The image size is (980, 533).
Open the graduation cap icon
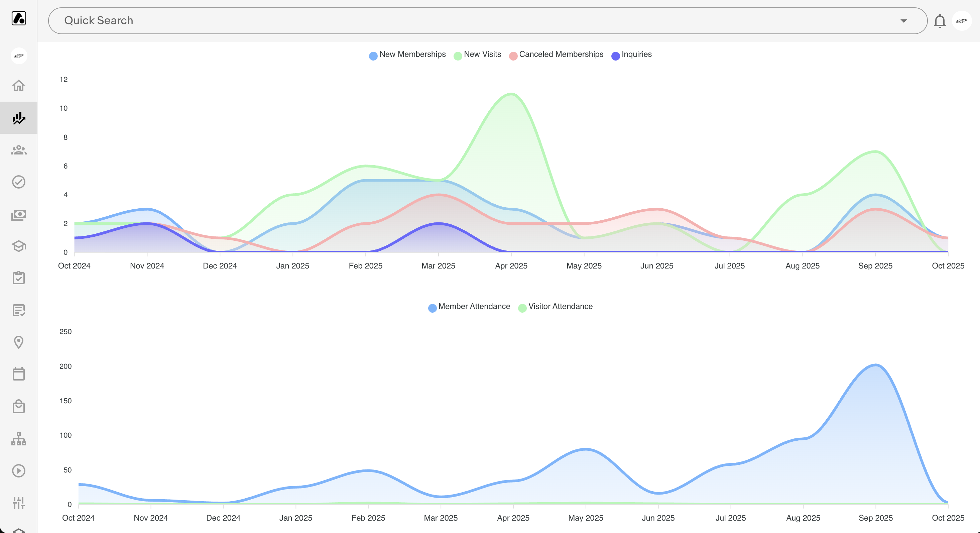point(18,246)
